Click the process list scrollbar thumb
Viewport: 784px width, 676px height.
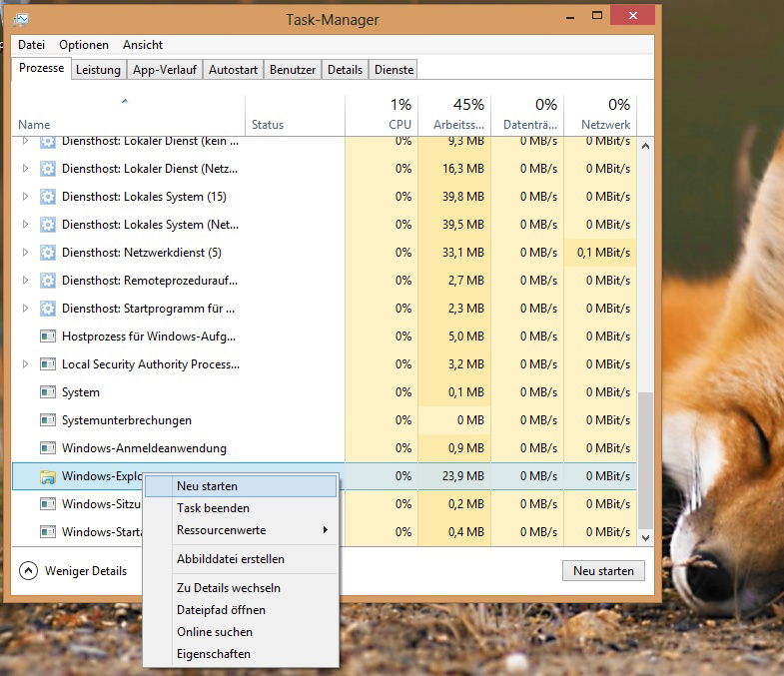click(x=645, y=460)
